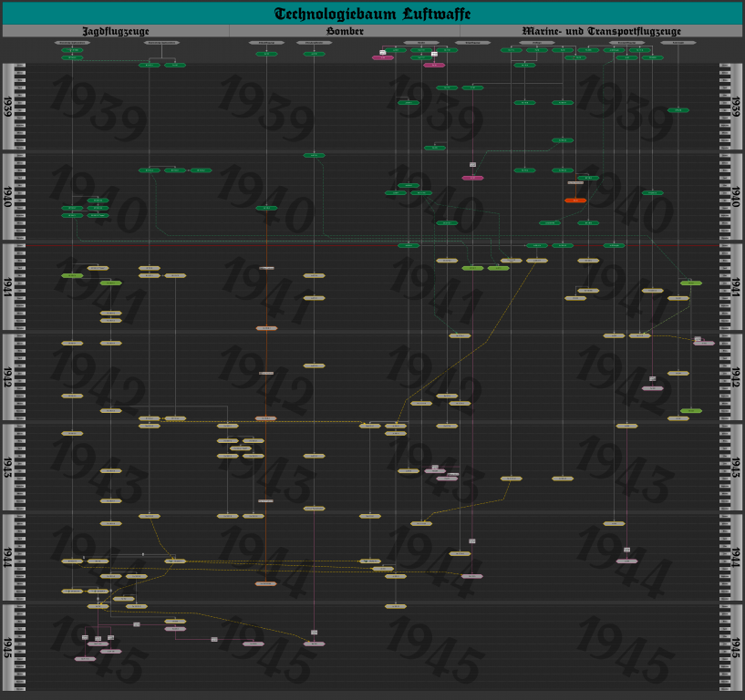Click the 1941 year bar on the right edge
Viewport: 745px width, 700px height.
click(x=736, y=287)
